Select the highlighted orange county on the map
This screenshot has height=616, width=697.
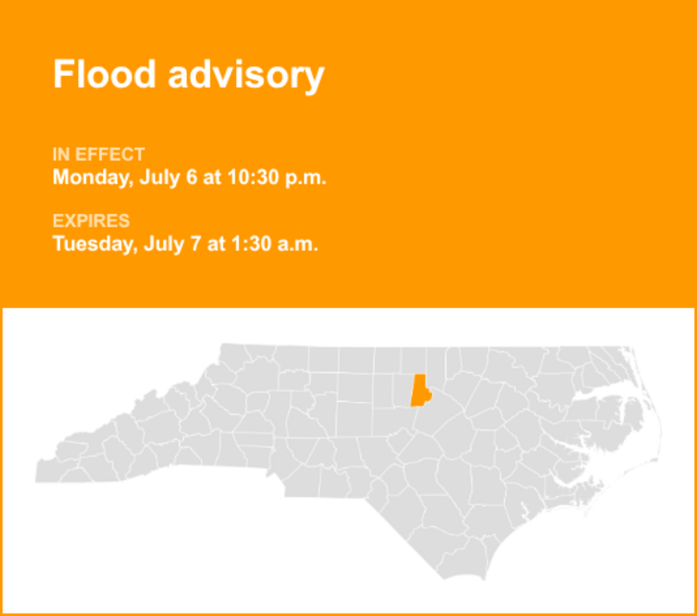pyautogui.click(x=420, y=391)
